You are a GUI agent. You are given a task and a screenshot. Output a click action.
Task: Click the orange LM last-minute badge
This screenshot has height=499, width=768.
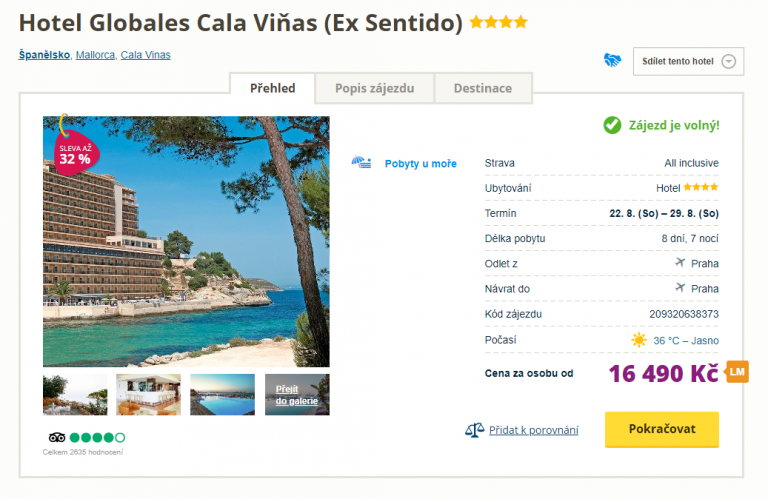737,372
